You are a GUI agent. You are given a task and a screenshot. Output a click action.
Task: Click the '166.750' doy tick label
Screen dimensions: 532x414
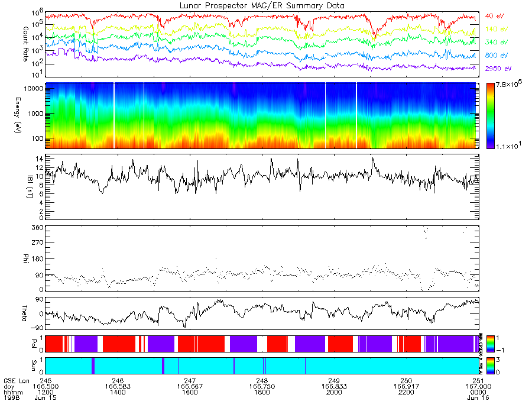point(262,387)
